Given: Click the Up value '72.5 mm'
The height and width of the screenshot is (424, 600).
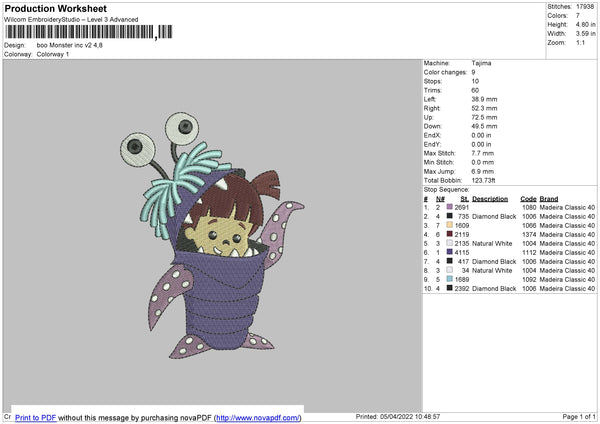Looking at the screenshot, I should [484, 117].
